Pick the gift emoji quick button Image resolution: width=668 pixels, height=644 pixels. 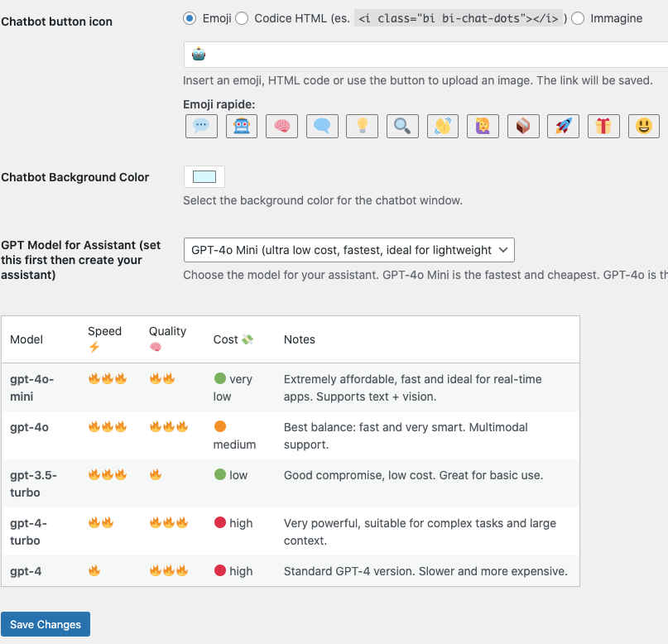(x=603, y=126)
